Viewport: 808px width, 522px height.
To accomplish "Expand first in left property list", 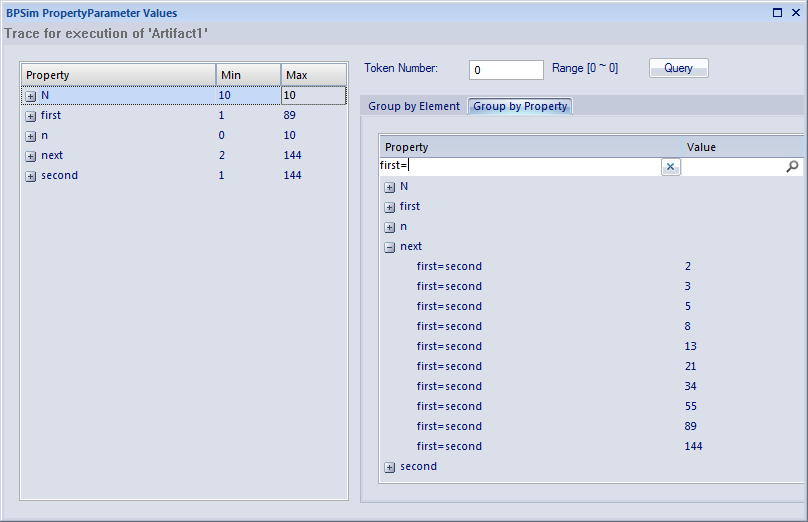I will point(31,116).
